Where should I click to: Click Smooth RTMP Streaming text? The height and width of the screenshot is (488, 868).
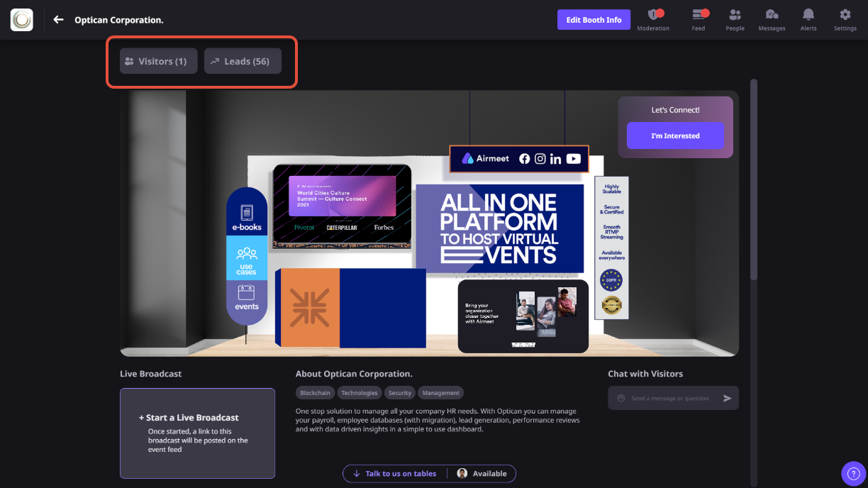pos(611,232)
